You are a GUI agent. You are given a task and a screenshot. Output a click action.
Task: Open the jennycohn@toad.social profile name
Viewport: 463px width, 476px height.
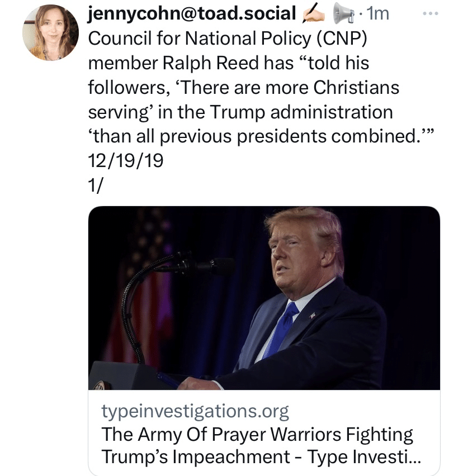coord(192,13)
